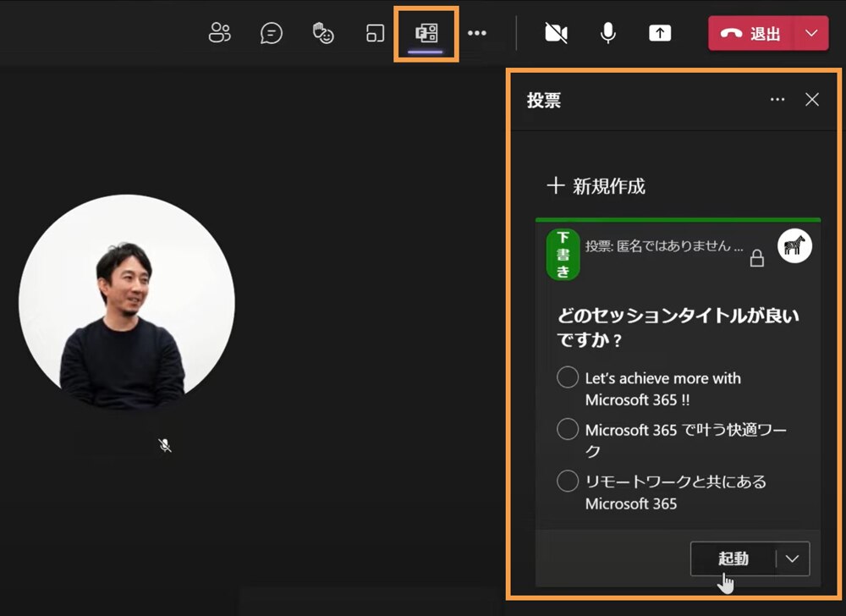Viewport: 846px width, 616px height.
Task: Click the poll question どのセッションタイトルが良いですか？
Action: tap(678, 327)
